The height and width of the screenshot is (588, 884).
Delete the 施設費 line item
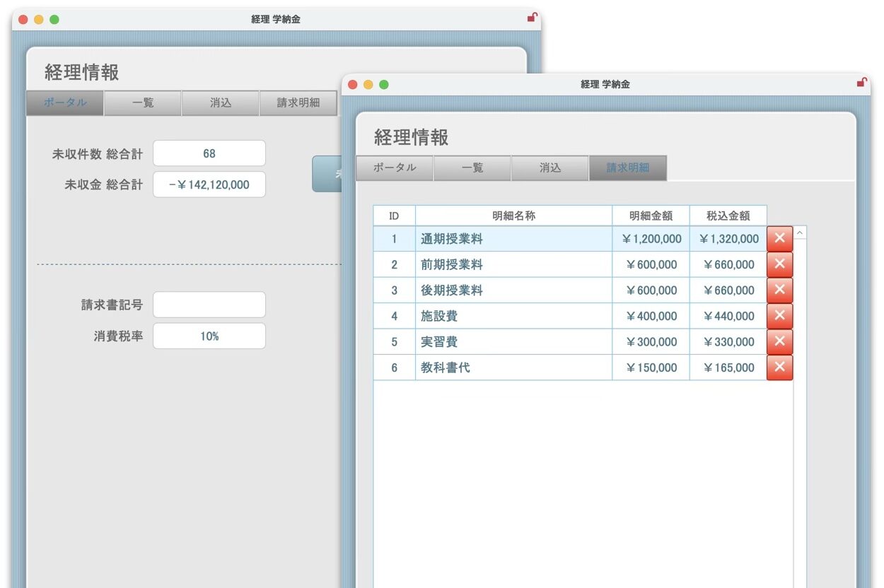pyautogui.click(x=779, y=315)
